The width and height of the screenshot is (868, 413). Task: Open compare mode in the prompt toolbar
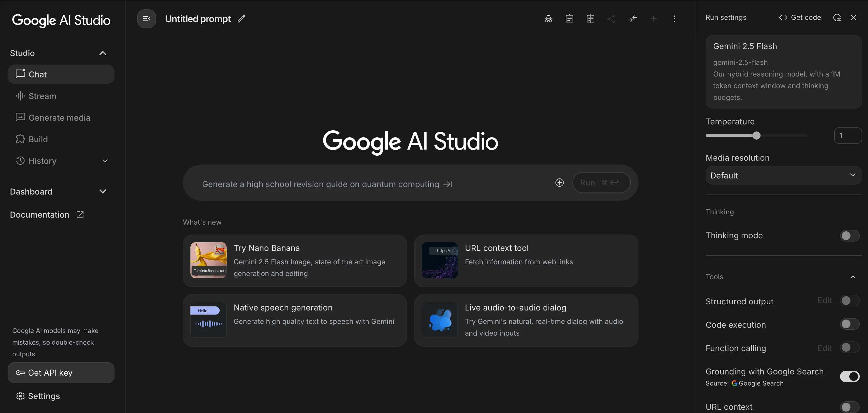pos(590,18)
